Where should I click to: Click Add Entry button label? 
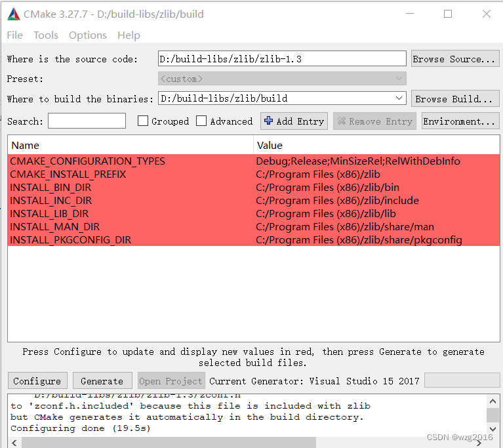[300, 121]
